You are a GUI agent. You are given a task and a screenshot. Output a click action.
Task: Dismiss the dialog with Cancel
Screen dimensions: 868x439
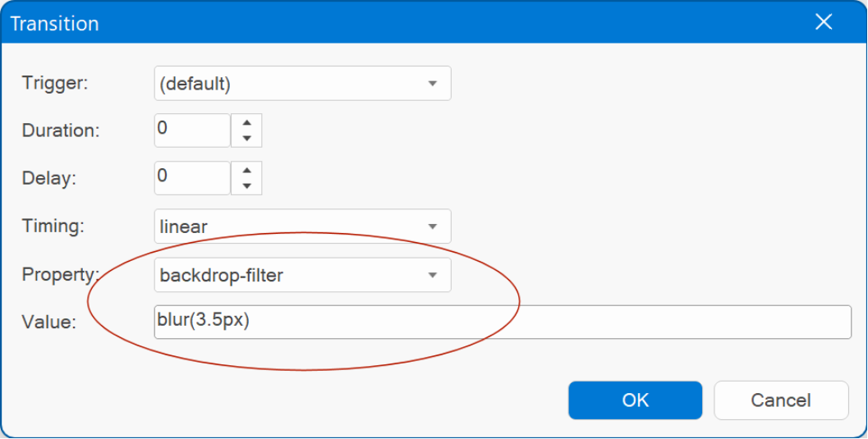pyautogui.click(x=781, y=400)
